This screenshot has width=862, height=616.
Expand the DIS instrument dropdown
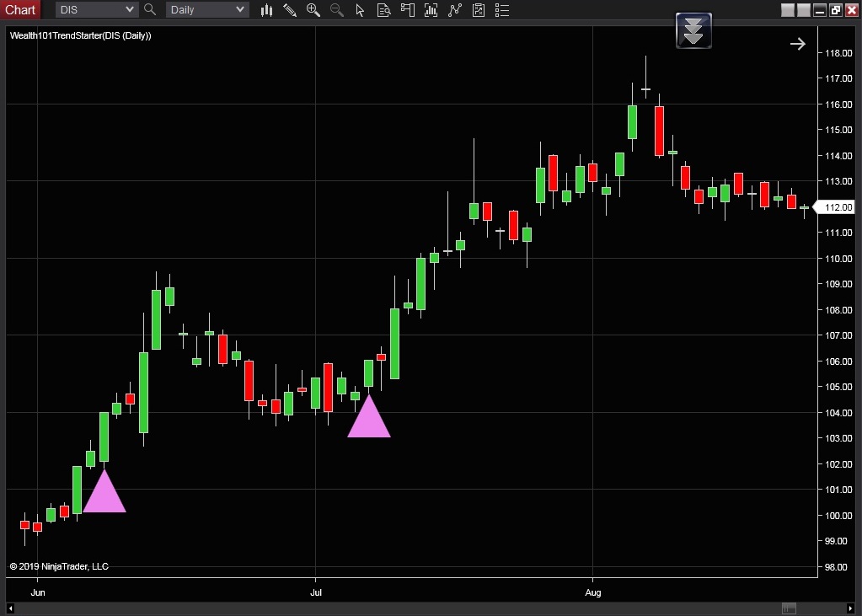(x=130, y=10)
